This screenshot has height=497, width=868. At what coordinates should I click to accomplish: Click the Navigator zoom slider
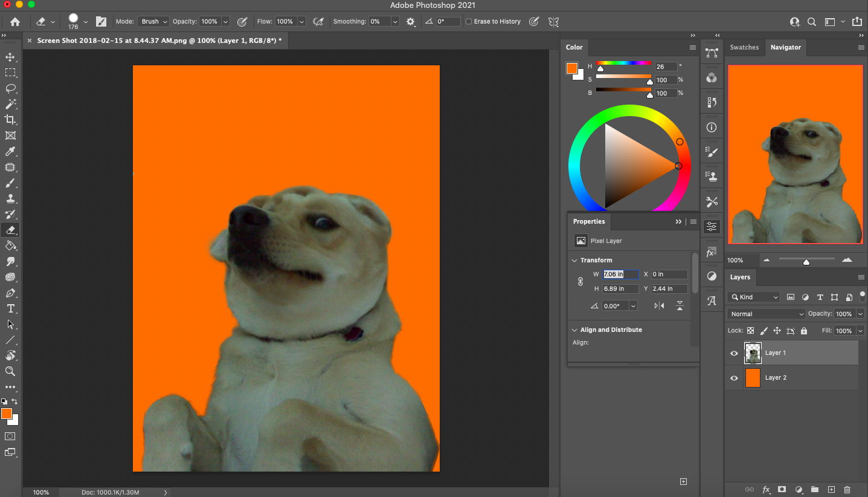806,260
